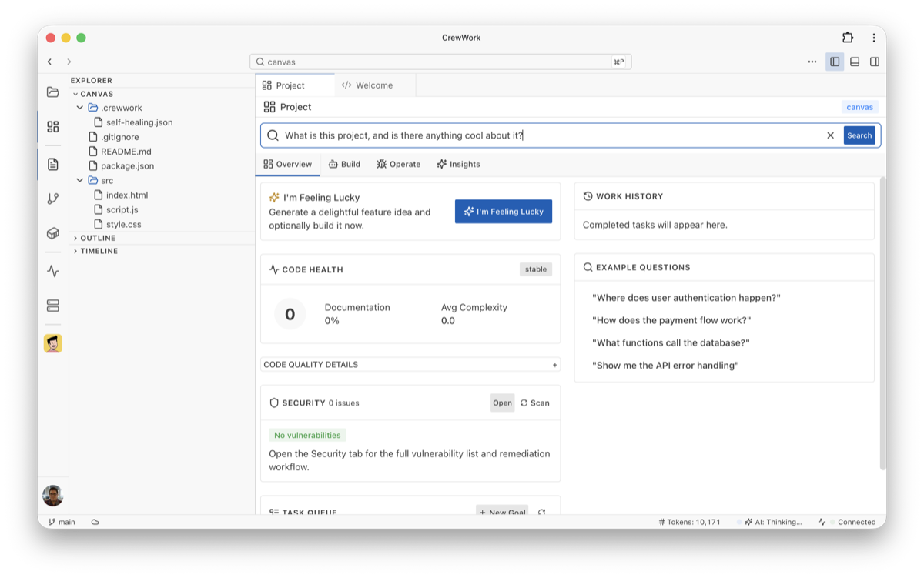Select "What functions call the database?" example
The width and height of the screenshot is (924, 578).
click(671, 343)
